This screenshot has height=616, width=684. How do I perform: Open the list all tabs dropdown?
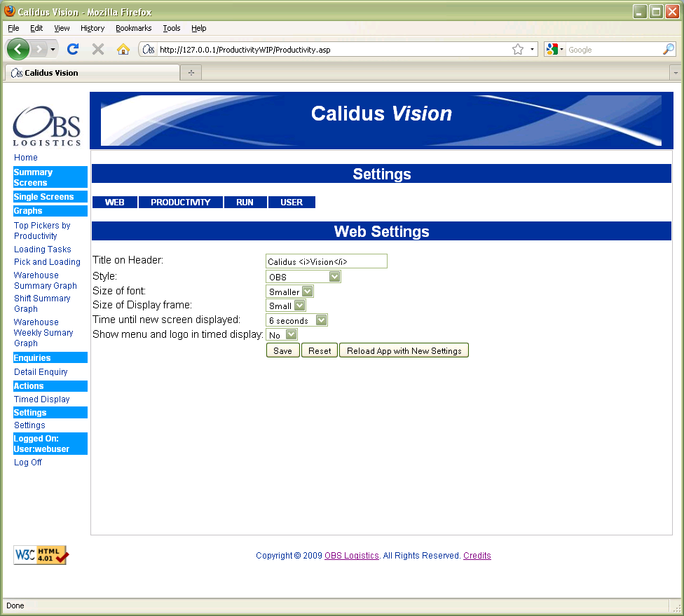(x=676, y=73)
